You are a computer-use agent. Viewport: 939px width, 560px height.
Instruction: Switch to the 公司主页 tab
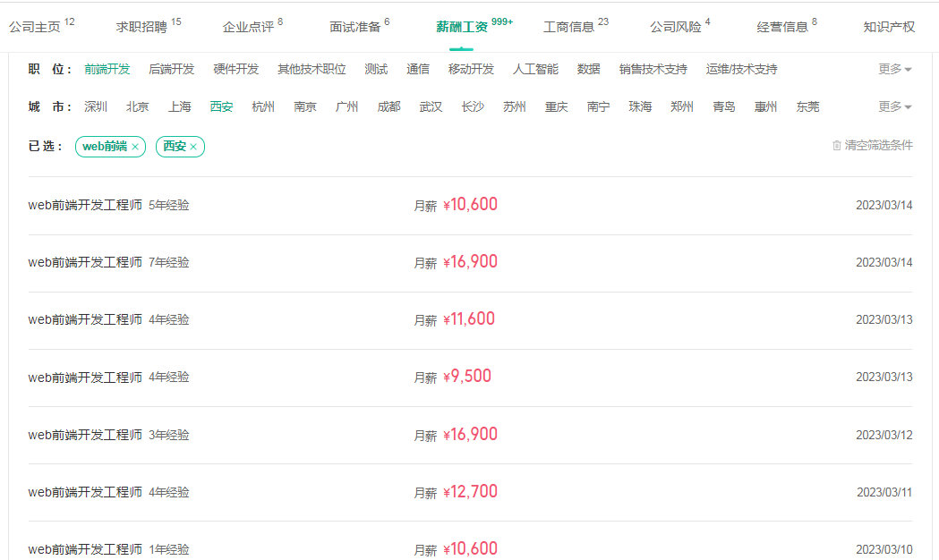click(35, 27)
